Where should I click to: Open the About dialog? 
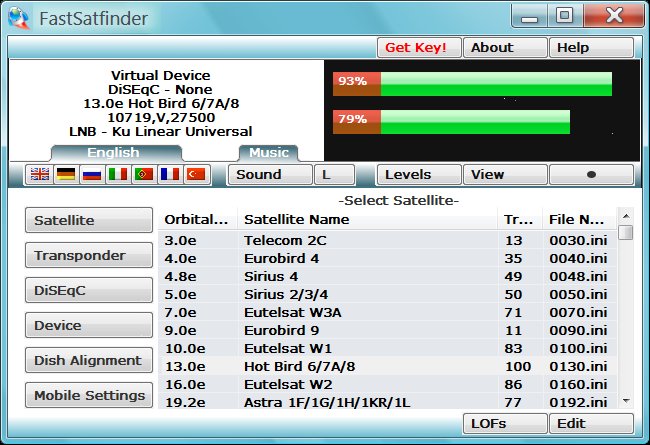[505, 47]
